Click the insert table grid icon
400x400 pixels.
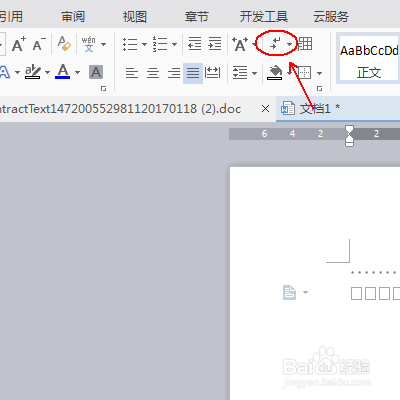point(305,44)
